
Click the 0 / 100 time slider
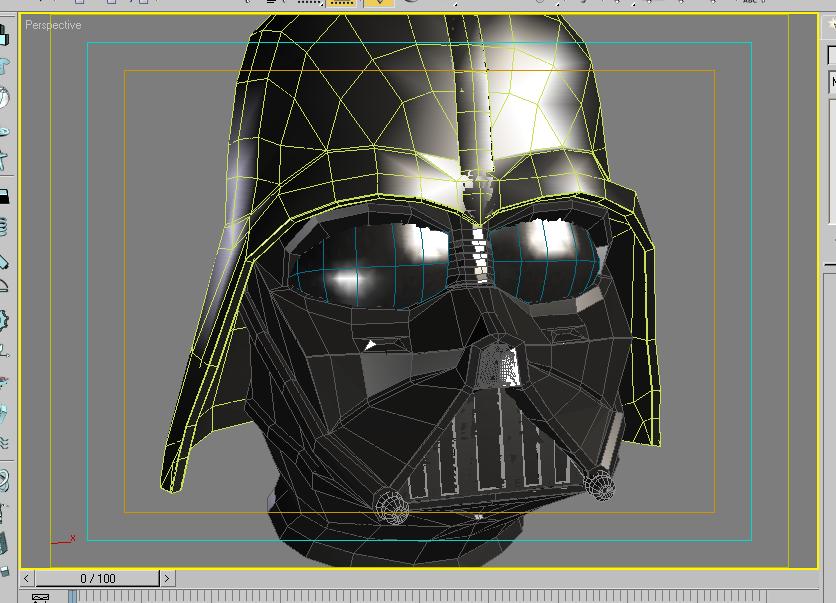click(98, 578)
